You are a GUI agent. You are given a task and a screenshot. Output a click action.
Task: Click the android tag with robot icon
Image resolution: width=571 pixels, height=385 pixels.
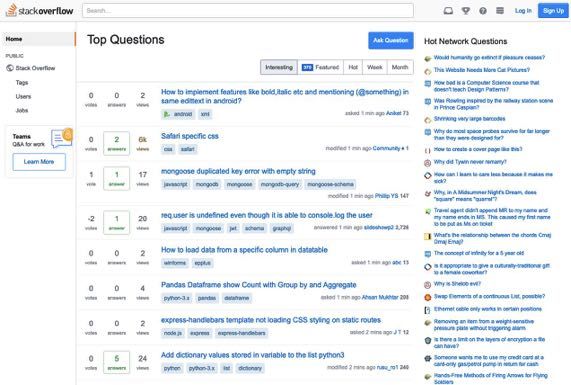pos(178,114)
